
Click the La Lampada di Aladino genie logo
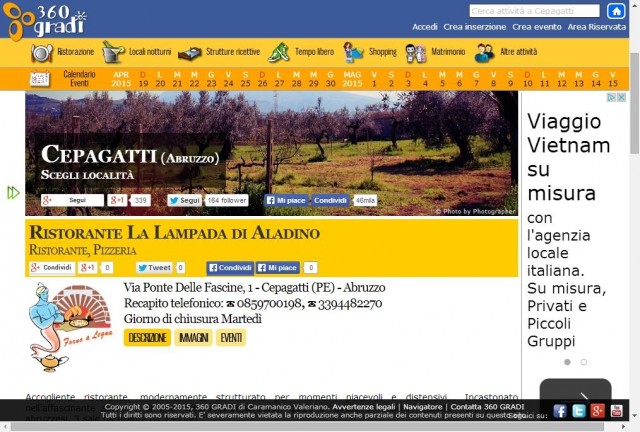point(70,327)
